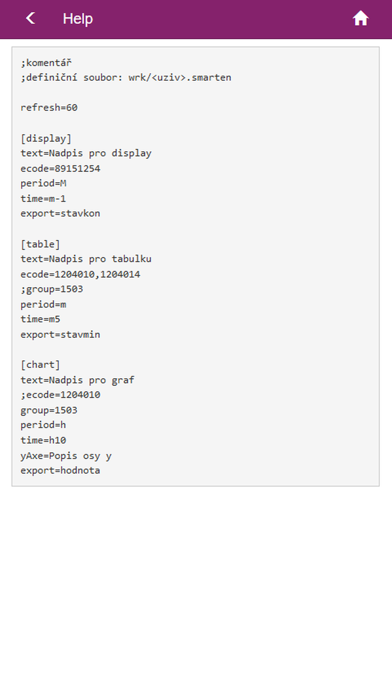The width and height of the screenshot is (392, 696).
Task: Click the Help title in header
Action: point(78,19)
